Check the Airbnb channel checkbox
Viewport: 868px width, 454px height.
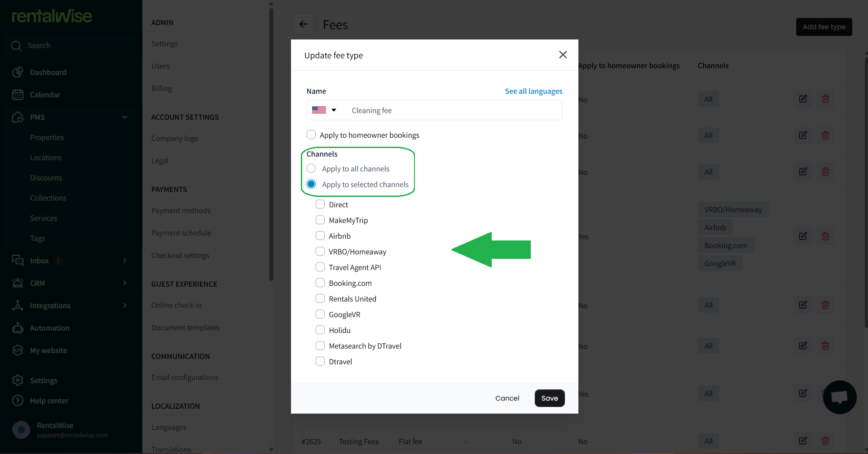tap(320, 236)
